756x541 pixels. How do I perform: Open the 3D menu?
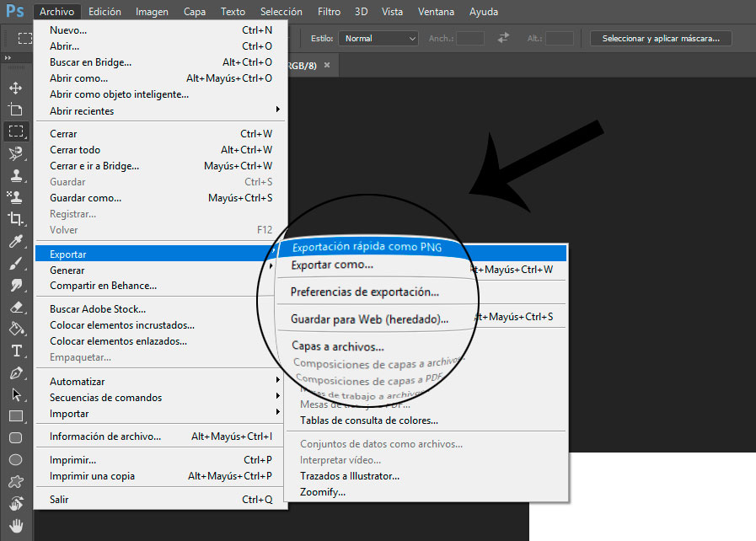click(361, 12)
